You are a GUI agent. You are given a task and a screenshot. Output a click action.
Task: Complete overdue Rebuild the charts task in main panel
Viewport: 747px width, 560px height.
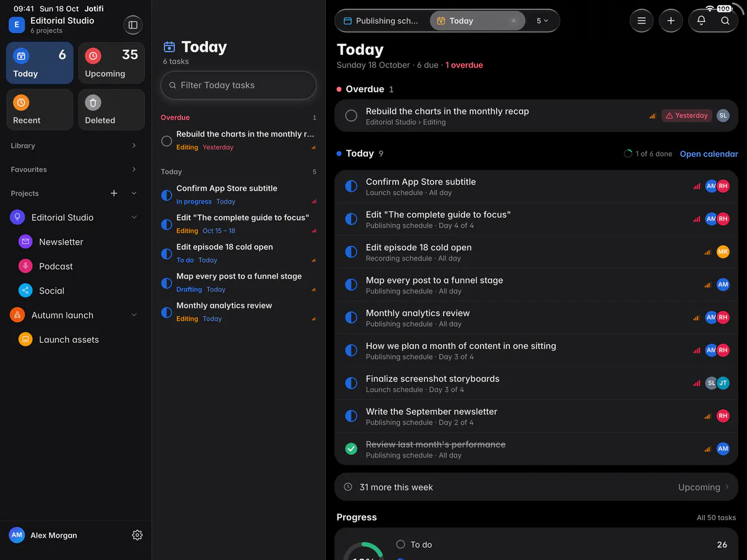[351, 116]
